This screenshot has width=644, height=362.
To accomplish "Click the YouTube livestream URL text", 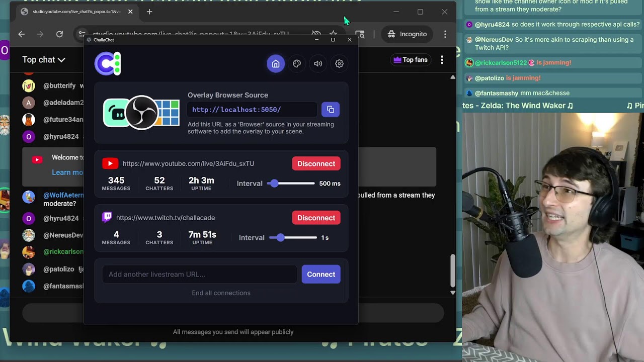I will [x=188, y=163].
